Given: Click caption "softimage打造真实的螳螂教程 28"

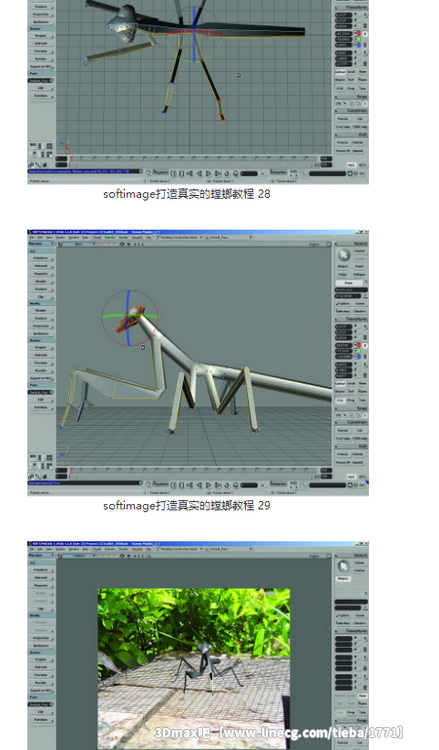Looking at the screenshot, I should (x=187, y=194).
